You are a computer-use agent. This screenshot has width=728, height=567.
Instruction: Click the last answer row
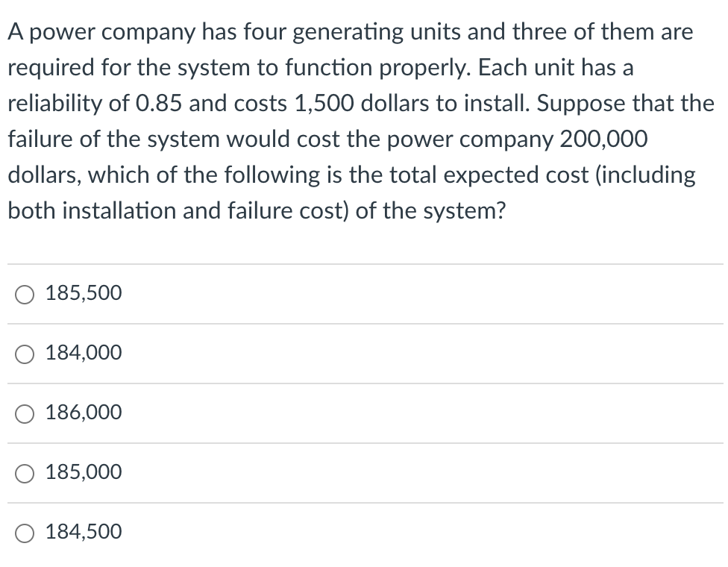[x=364, y=533]
